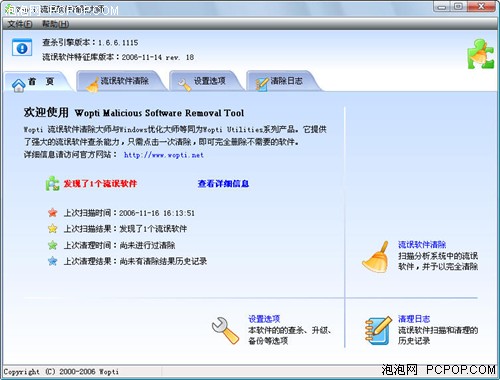Click the red star last scan time icon
This screenshot has width=500, height=380.
tap(53, 213)
